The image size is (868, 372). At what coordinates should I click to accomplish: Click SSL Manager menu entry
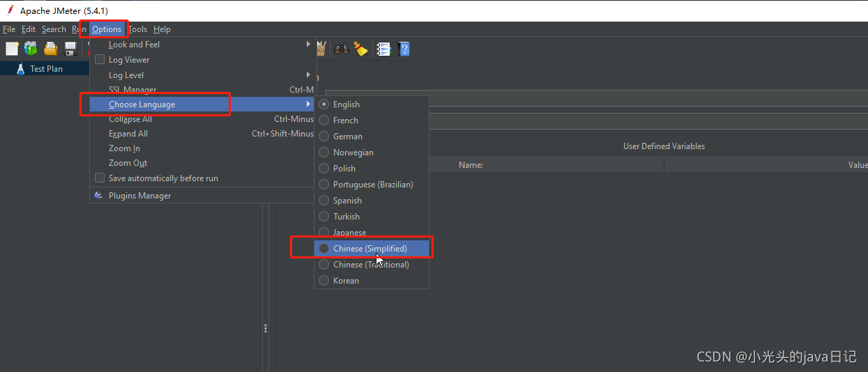(x=203, y=90)
